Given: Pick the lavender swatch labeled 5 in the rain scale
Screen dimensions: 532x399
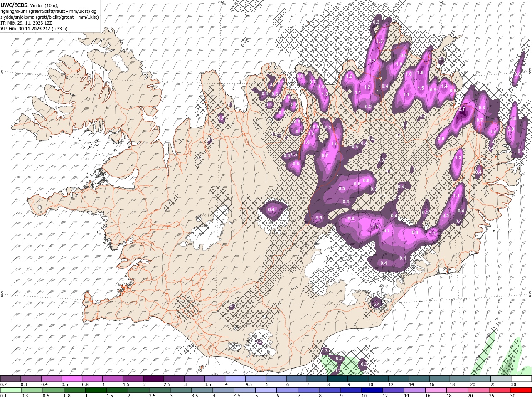Looking at the screenshot, I should (x=266, y=390).
